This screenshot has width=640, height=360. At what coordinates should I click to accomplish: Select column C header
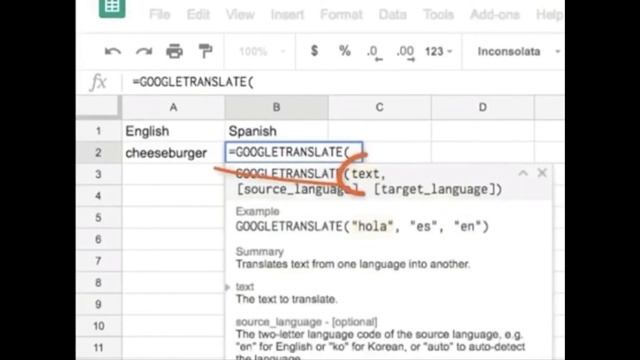[380, 107]
